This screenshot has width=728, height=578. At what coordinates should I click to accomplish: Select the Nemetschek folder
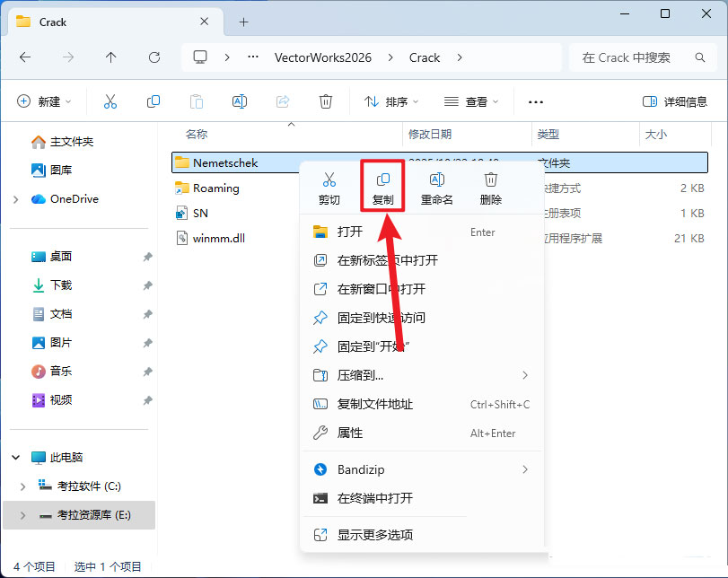[440, 162]
